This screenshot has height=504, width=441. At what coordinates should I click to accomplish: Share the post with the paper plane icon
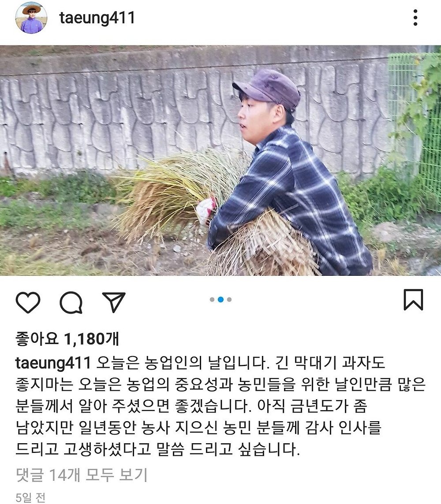(113, 302)
